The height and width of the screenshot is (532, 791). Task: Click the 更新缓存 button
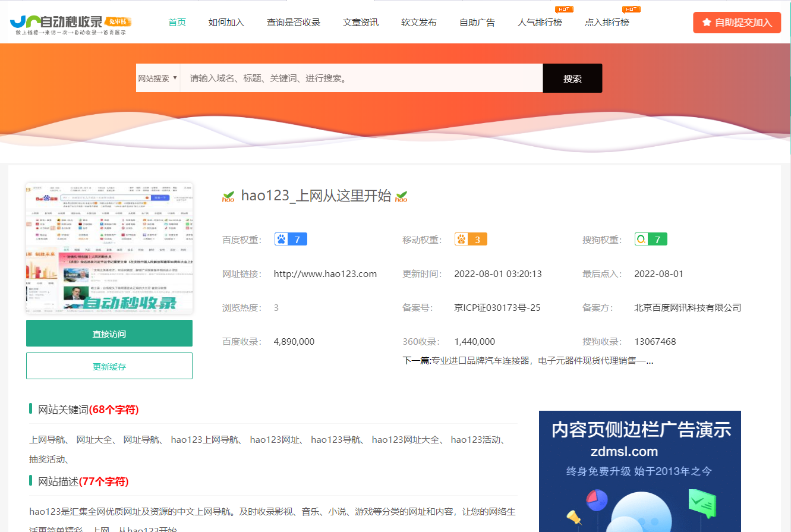[109, 366]
